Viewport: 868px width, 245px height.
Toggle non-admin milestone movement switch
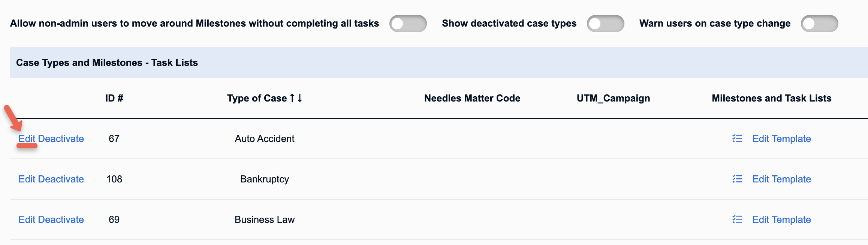pos(408,24)
